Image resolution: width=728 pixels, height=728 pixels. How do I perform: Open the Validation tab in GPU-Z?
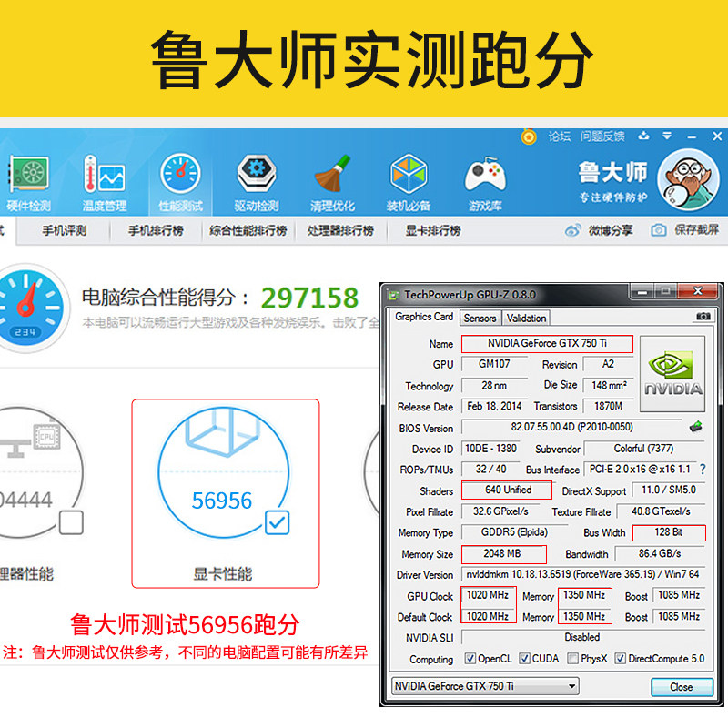[526, 318]
